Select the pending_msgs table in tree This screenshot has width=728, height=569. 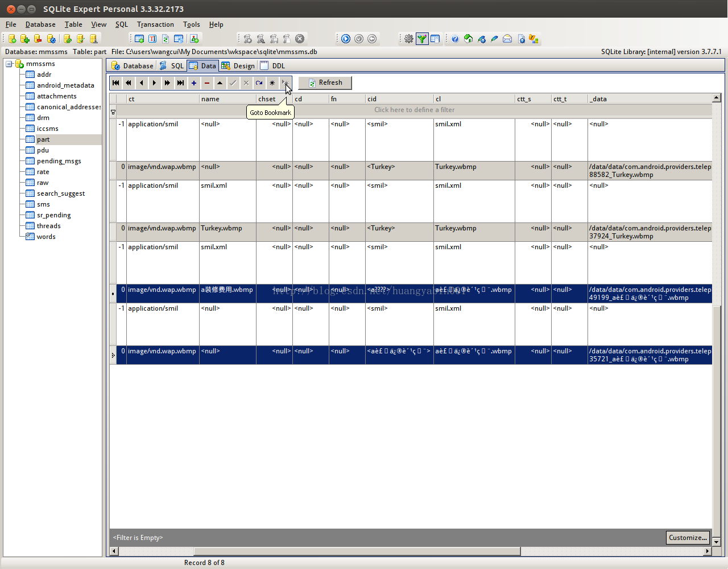click(59, 161)
